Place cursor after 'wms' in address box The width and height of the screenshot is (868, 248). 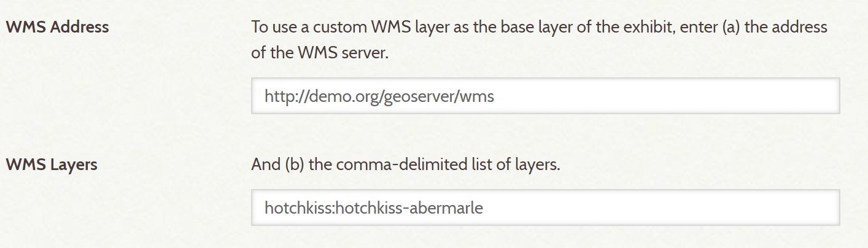tap(495, 96)
